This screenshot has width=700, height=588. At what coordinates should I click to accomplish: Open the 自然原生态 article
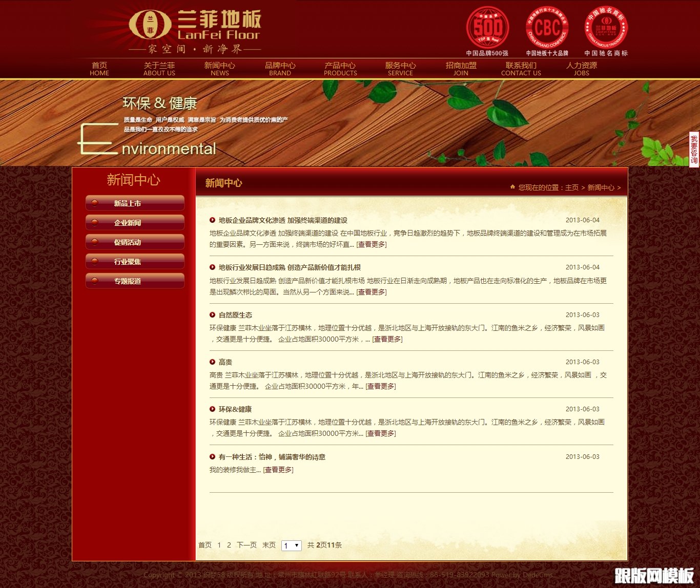click(235, 315)
